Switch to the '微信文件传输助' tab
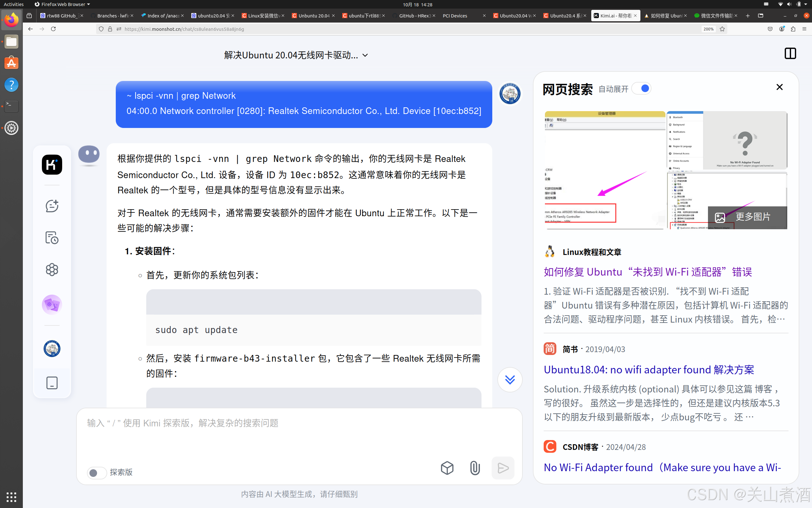Viewport: 812px width, 508px height. [x=715, y=16]
